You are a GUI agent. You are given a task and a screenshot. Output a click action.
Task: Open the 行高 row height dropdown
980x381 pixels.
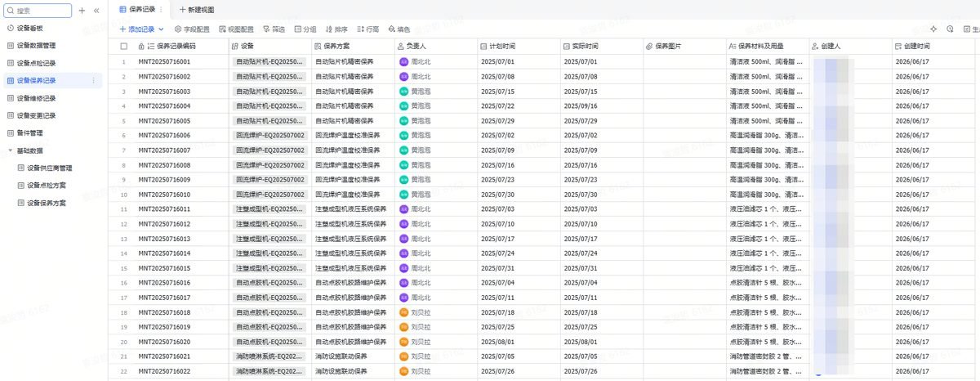coord(368,29)
